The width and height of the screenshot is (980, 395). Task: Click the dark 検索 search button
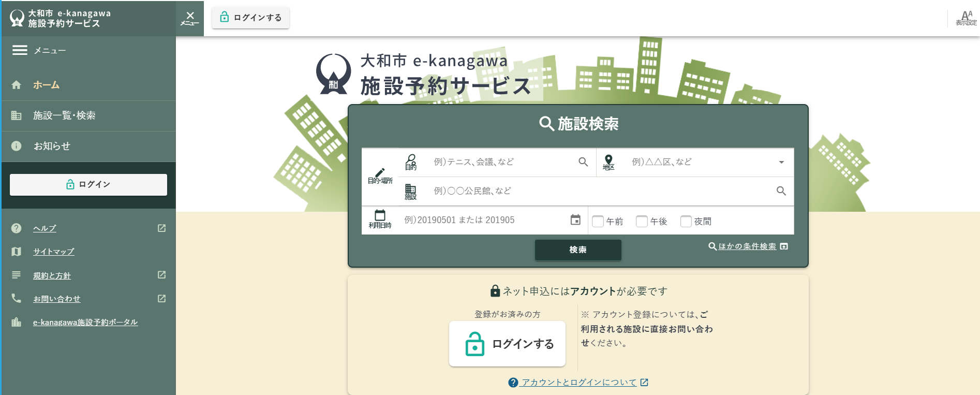578,250
